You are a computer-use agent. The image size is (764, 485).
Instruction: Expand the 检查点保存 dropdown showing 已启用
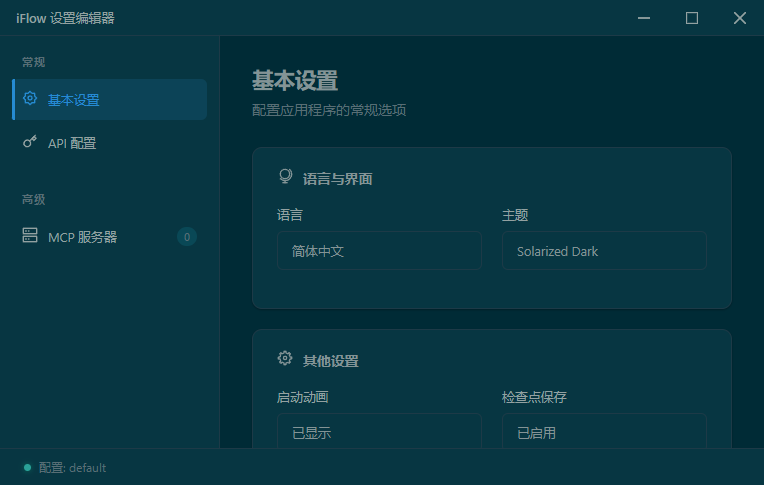click(604, 432)
